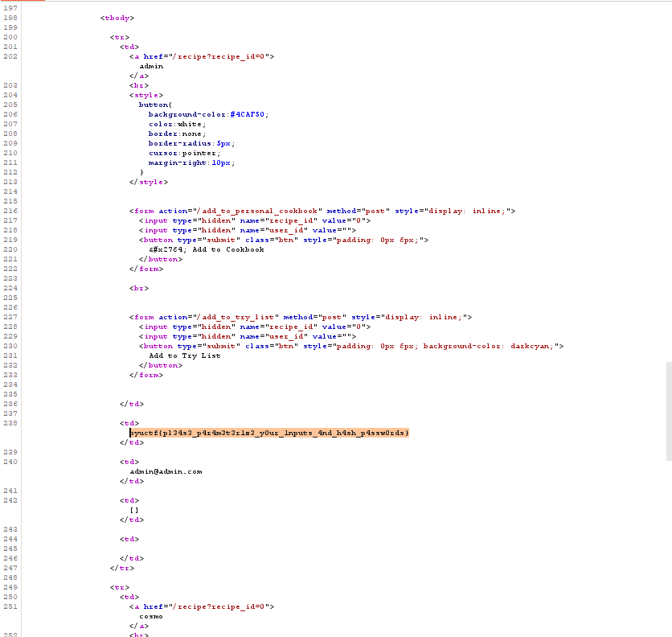Click 'recipe_id' name attribute on line 217
Screen dimensions: 672x637
pyautogui.click(x=292, y=220)
